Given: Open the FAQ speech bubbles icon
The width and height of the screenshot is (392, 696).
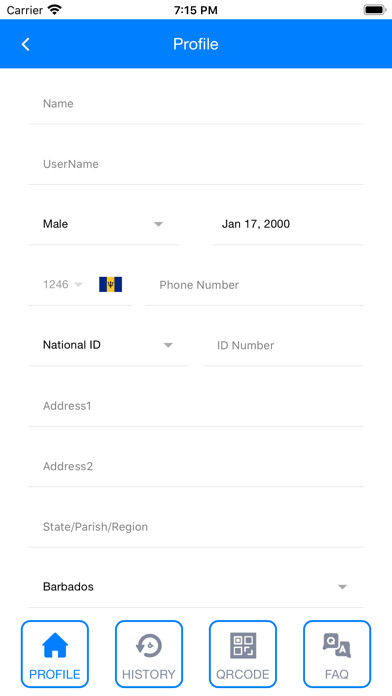Looking at the screenshot, I should point(337,645).
